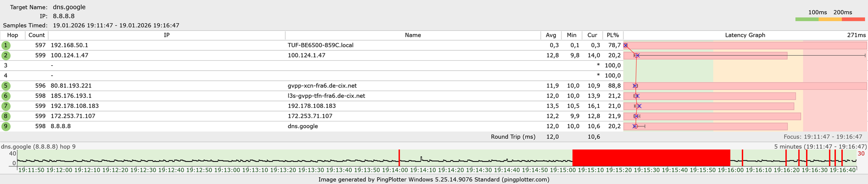The image size is (868, 184).
Task: Click the Count column header
Action: (37, 35)
